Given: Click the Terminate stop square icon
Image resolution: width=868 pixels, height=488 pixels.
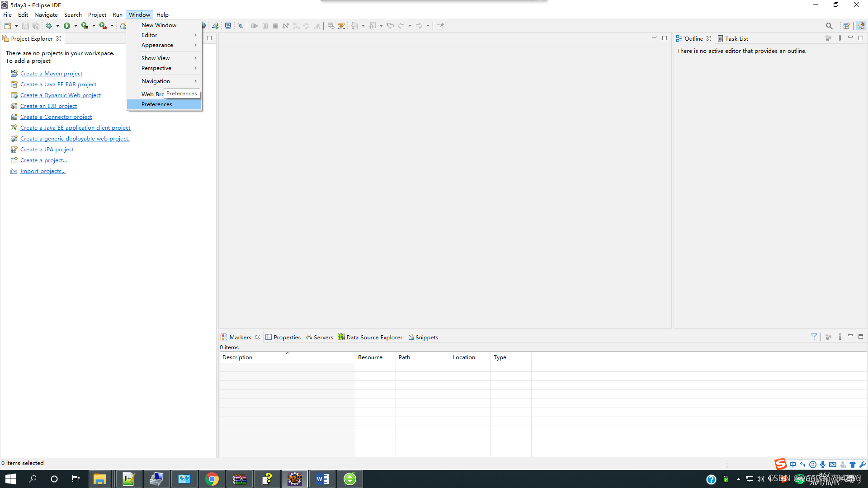Looking at the screenshot, I should click(x=275, y=26).
